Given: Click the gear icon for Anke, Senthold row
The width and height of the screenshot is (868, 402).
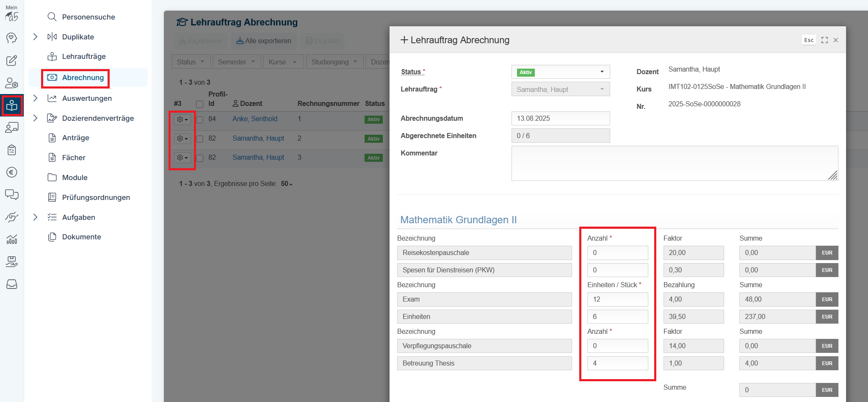Looking at the screenshot, I should click(182, 119).
